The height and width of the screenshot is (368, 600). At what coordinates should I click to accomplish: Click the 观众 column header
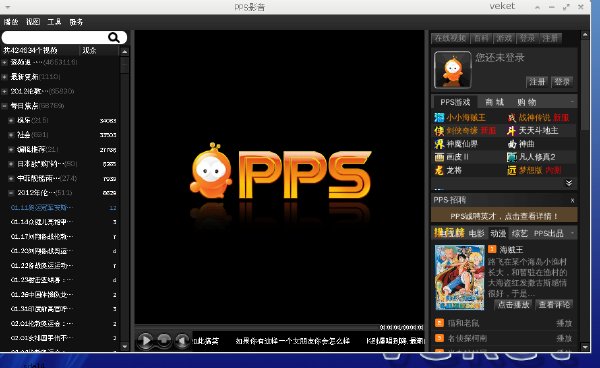[89, 50]
